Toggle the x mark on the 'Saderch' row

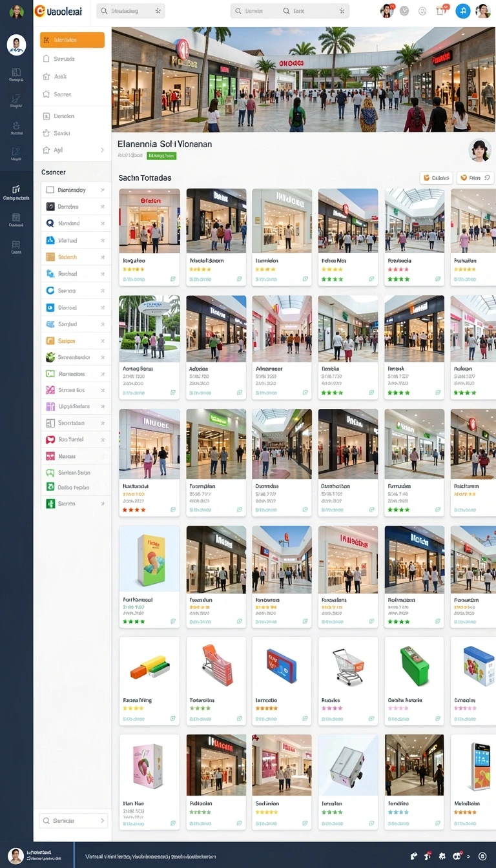102,257
